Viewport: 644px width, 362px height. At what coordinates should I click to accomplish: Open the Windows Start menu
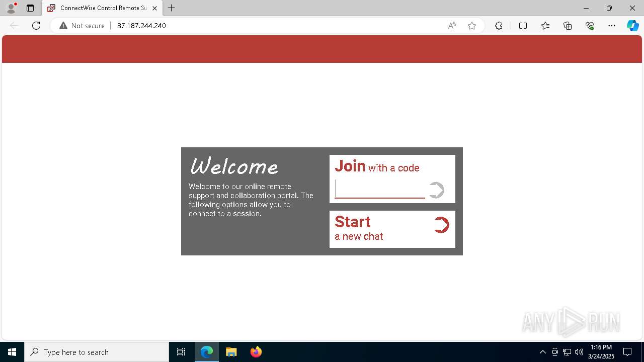[12, 352]
